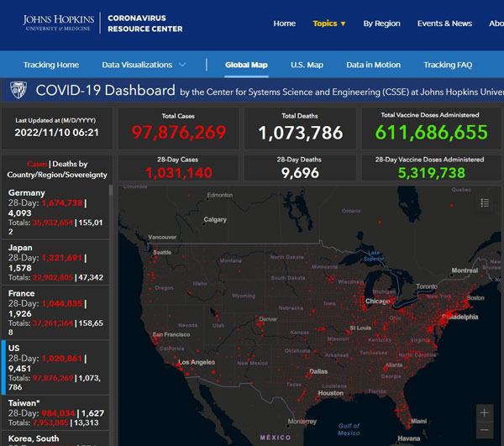Screen dimensions: 504x446
Task: Zoom in the map with plus button
Action: pyautogui.click(x=485, y=412)
